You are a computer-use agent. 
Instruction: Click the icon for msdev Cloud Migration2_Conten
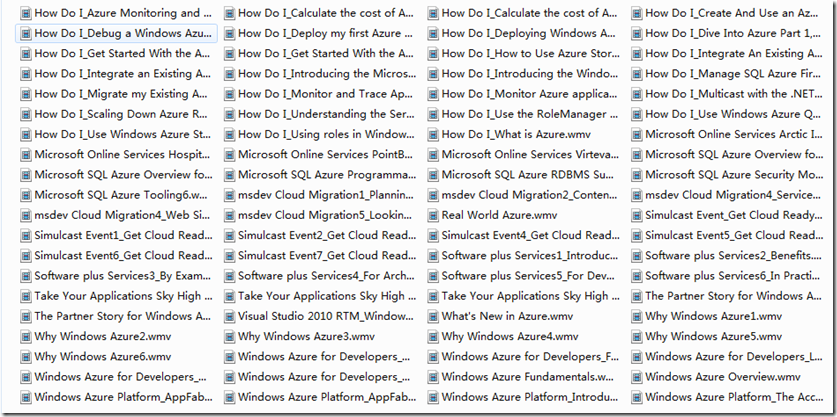click(x=433, y=195)
